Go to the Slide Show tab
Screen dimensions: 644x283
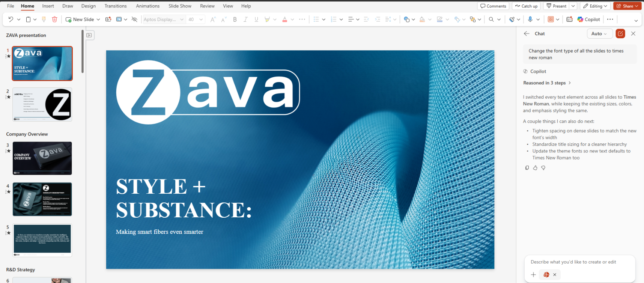click(180, 6)
